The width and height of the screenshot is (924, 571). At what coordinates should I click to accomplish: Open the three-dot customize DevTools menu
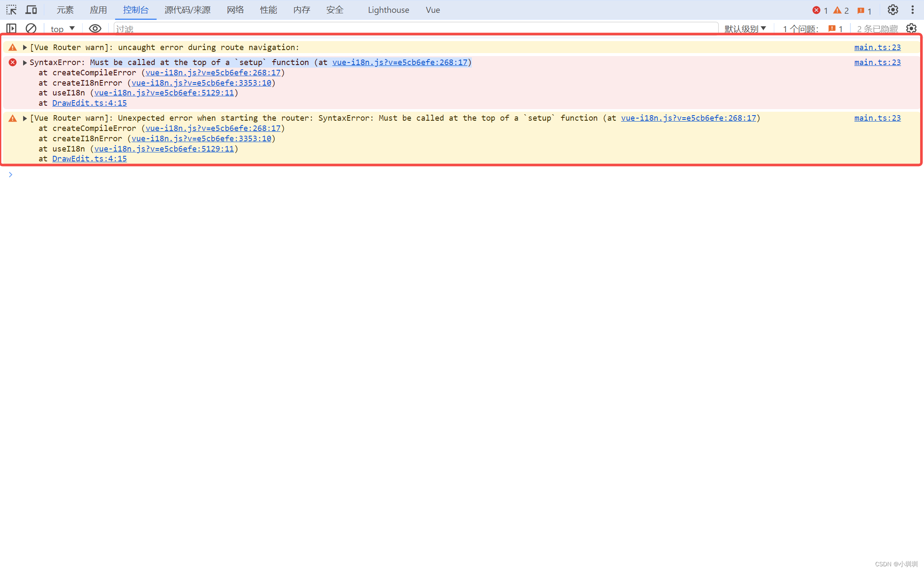pos(913,9)
